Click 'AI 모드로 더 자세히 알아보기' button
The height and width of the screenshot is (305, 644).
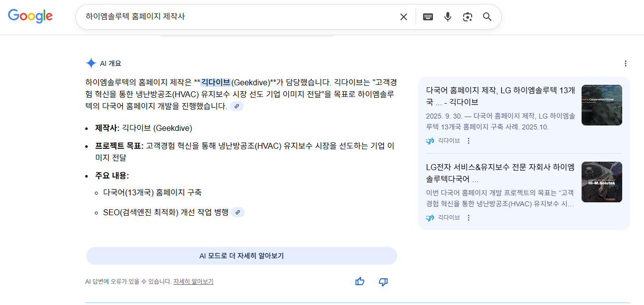241,256
